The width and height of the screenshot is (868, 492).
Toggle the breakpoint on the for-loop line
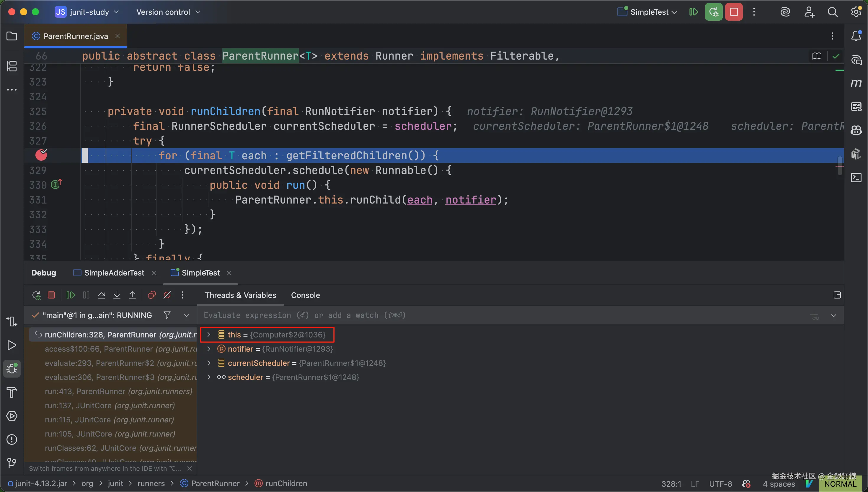(41, 155)
